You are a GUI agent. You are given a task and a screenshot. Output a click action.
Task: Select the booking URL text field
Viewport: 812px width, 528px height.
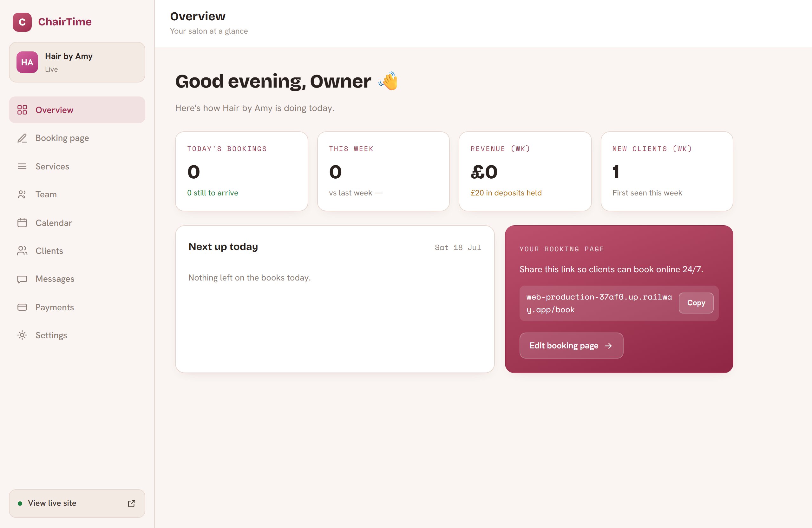tap(599, 303)
